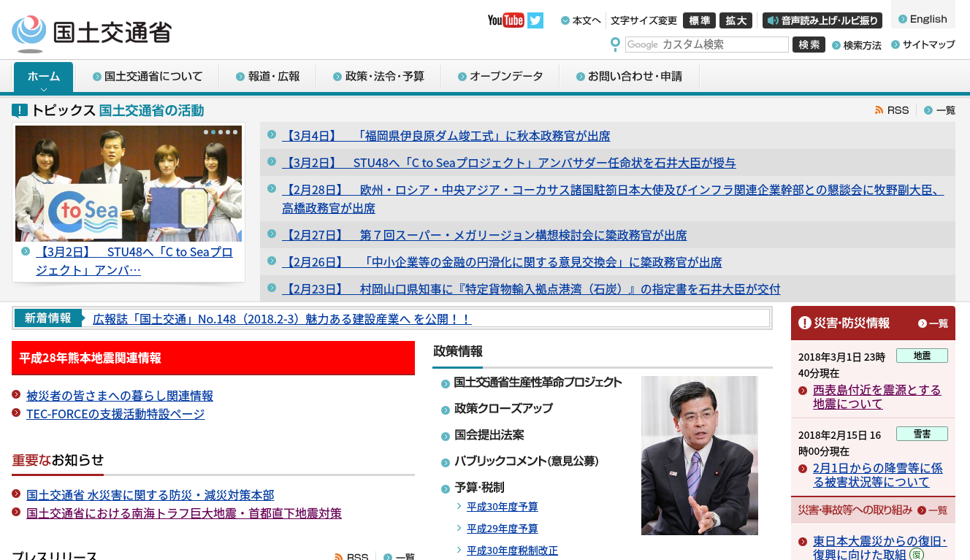Open 政策・法令・予算 menu

point(378,76)
